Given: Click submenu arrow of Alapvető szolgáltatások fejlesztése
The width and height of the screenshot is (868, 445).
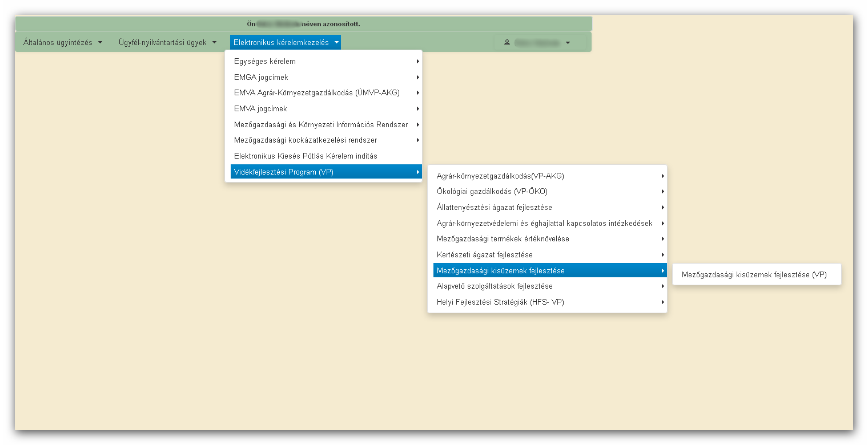Looking at the screenshot, I should (x=662, y=286).
